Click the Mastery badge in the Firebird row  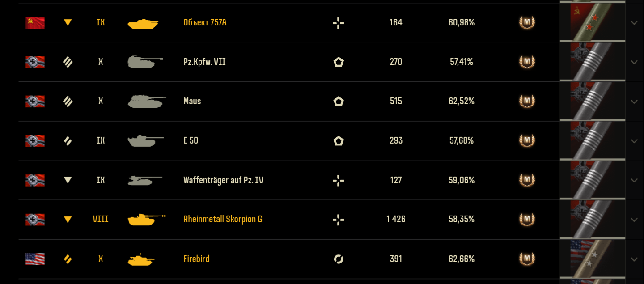click(x=527, y=259)
